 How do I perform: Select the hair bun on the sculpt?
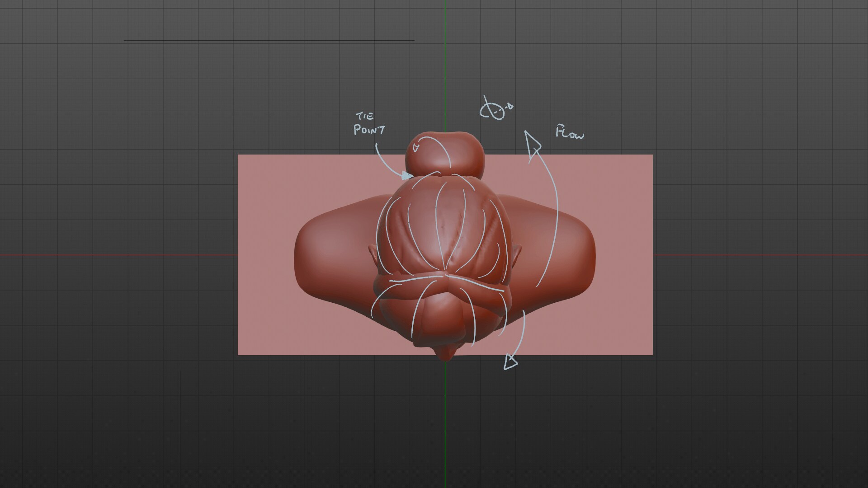(445, 155)
